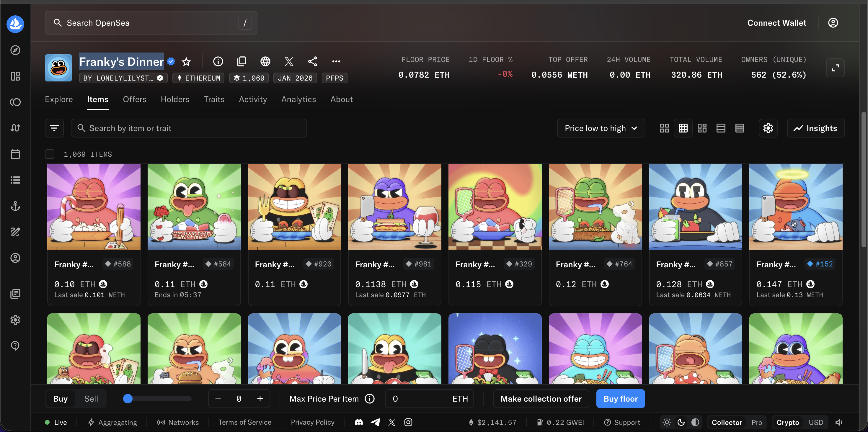Open sidebar settings gear icon
This screenshot has width=868, height=432.
(15, 320)
